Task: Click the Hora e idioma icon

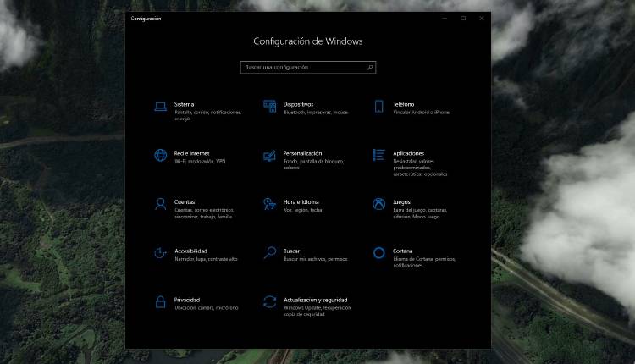Action: click(270, 204)
